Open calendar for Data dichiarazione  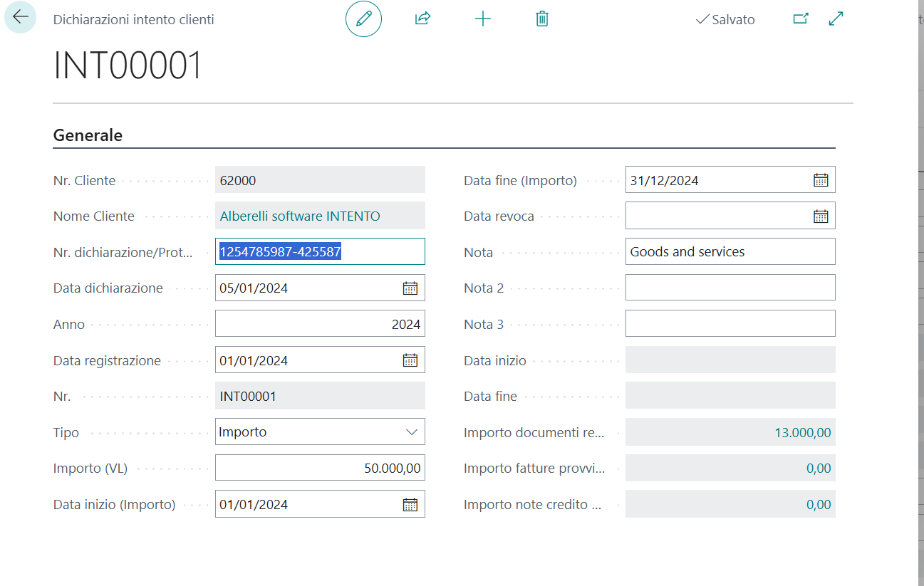pyautogui.click(x=410, y=288)
